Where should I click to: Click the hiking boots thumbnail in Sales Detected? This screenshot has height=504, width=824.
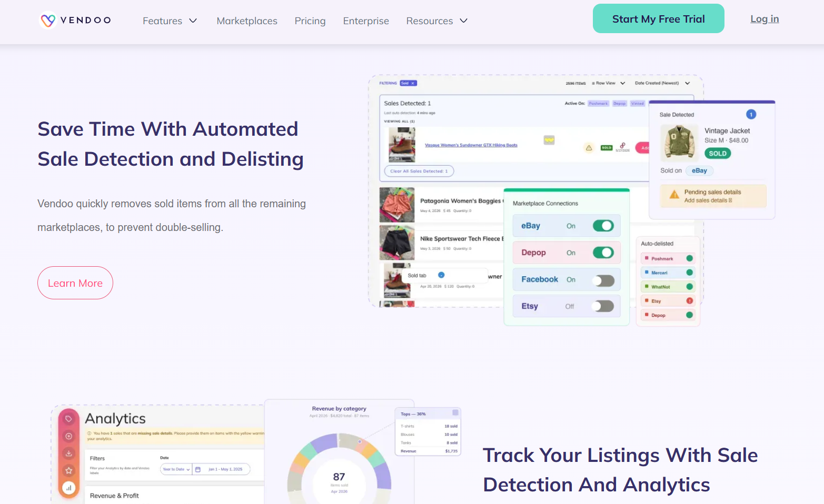(x=402, y=145)
